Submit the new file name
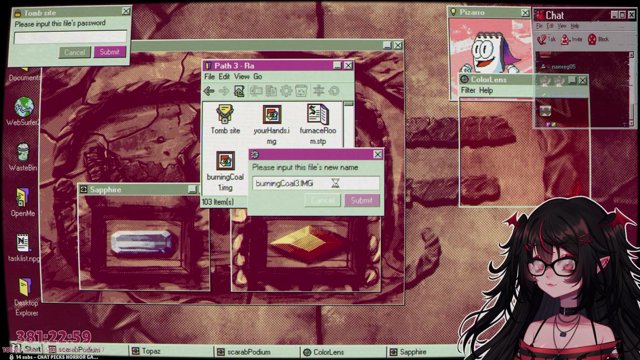This screenshot has width=640, height=360. point(362,200)
